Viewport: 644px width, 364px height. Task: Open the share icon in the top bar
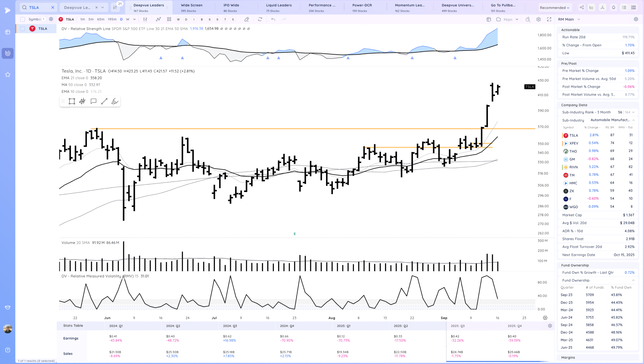click(582, 8)
